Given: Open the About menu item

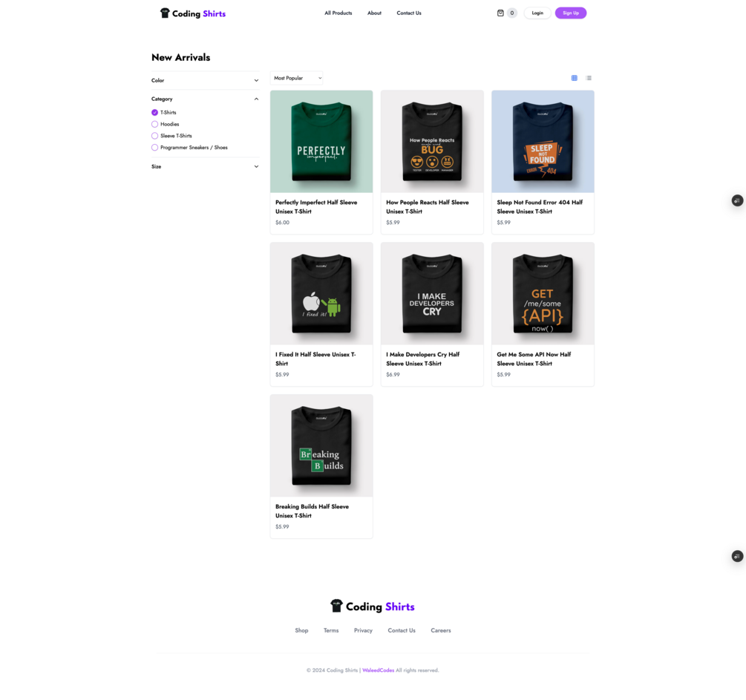Looking at the screenshot, I should click(374, 13).
